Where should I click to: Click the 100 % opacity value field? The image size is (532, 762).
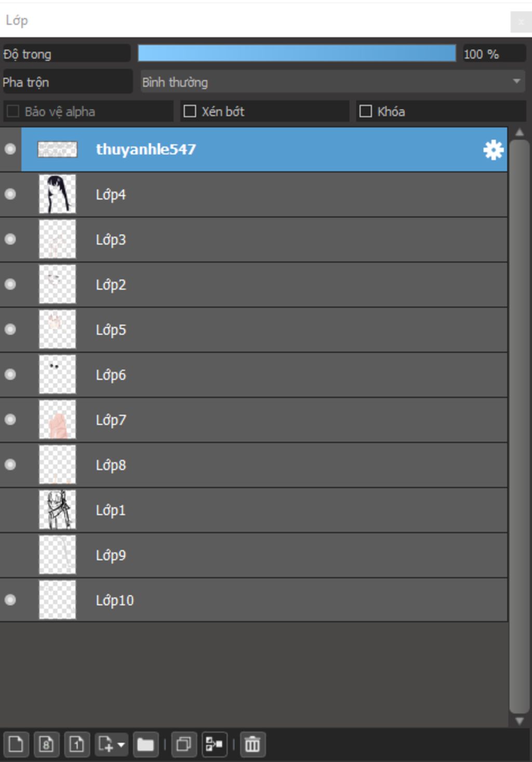point(494,54)
